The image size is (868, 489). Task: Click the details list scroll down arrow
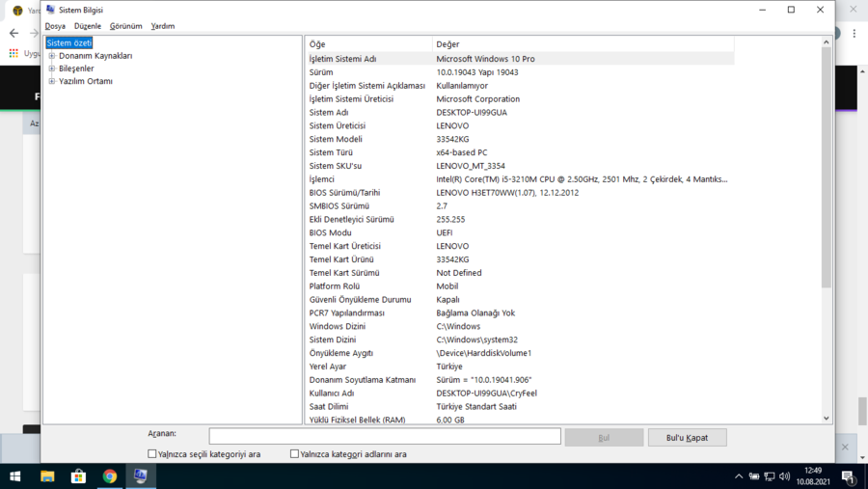tap(826, 419)
